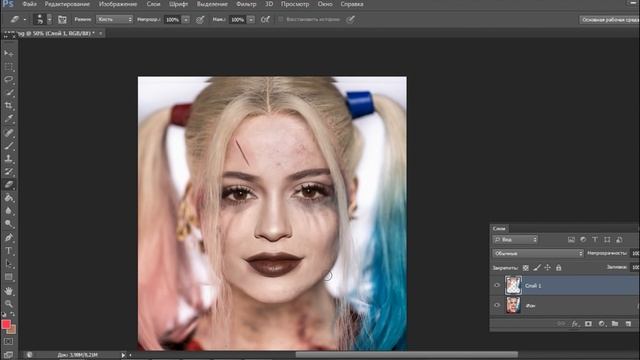Create new adjustment layer icon
The width and height of the screenshot is (640, 360).
pos(602,324)
